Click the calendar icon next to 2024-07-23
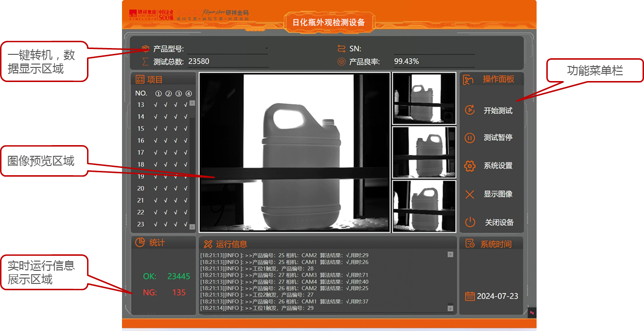 pos(470,296)
